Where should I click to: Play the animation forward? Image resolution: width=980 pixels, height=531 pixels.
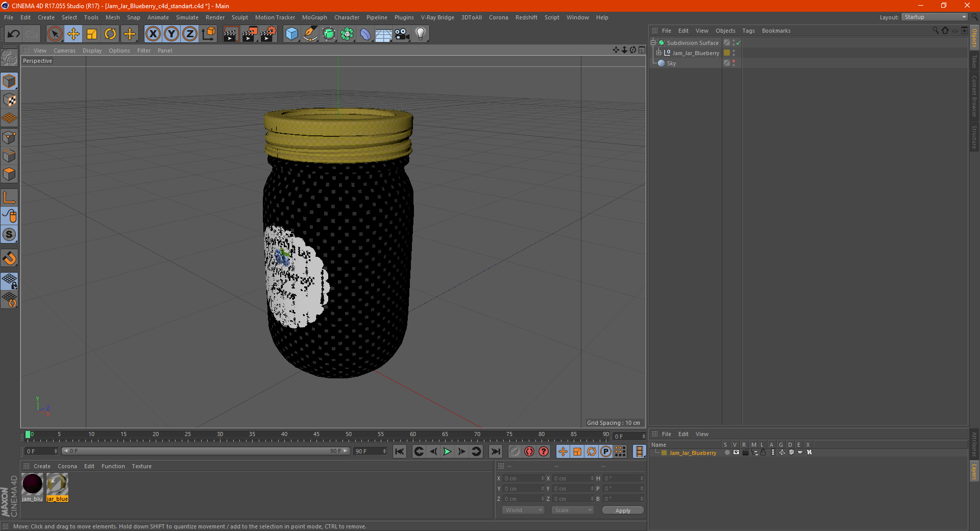(447, 451)
